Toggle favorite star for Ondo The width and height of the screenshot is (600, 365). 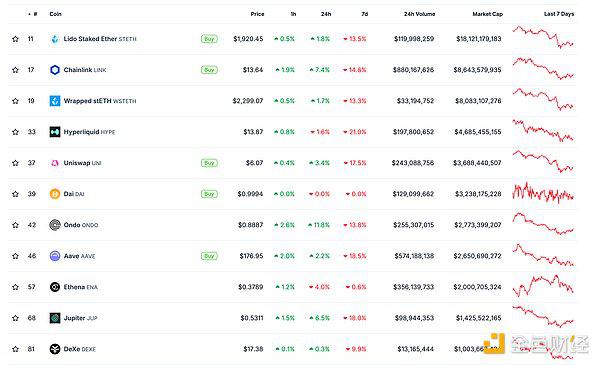[x=15, y=225]
